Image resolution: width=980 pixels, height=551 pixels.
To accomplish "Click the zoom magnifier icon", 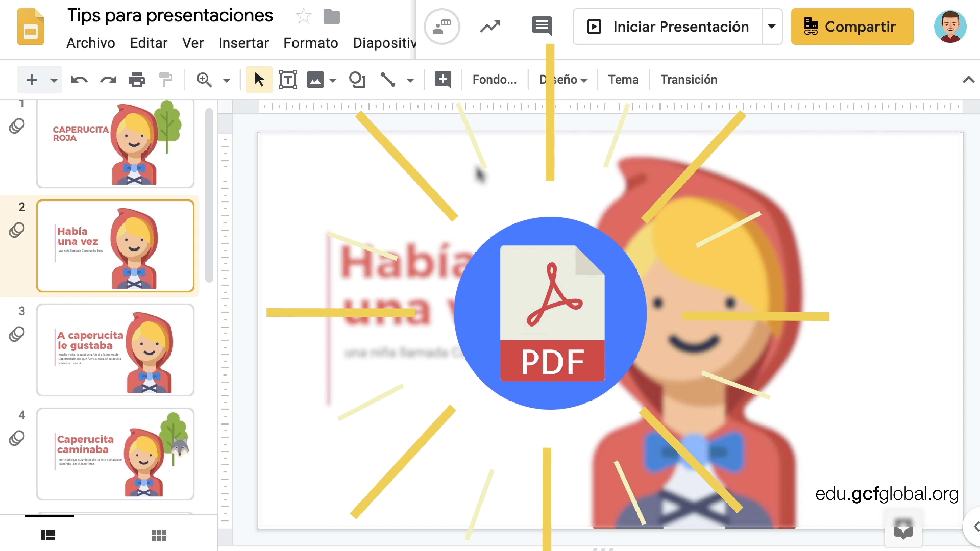I will (204, 80).
